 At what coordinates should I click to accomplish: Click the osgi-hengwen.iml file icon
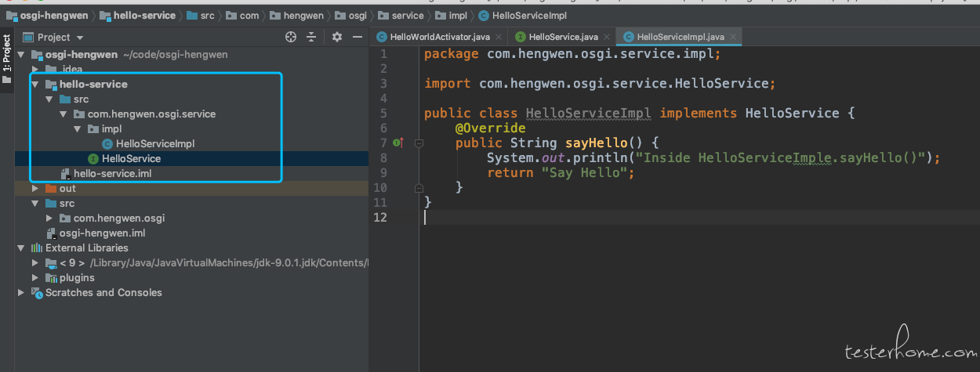(x=51, y=233)
